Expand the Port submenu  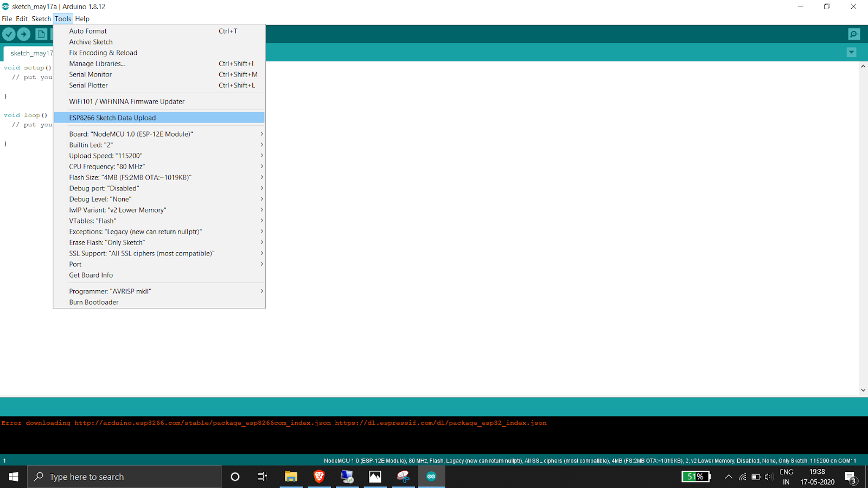[x=159, y=264]
